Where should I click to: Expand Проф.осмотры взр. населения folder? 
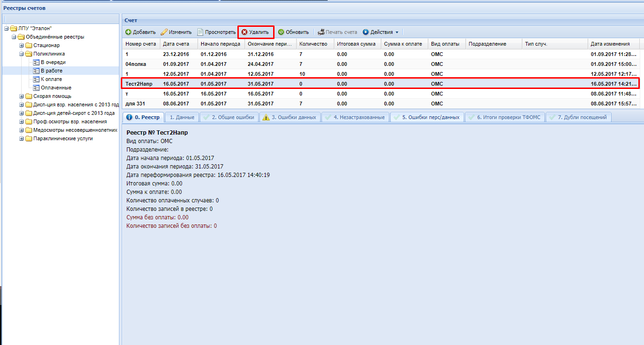[x=22, y=121]
